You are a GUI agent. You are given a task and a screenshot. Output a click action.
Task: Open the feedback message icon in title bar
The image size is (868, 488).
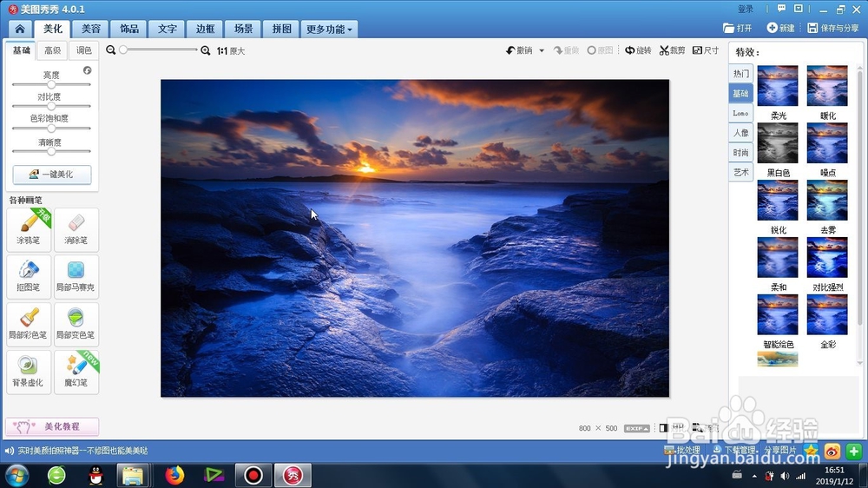(781, 9)
